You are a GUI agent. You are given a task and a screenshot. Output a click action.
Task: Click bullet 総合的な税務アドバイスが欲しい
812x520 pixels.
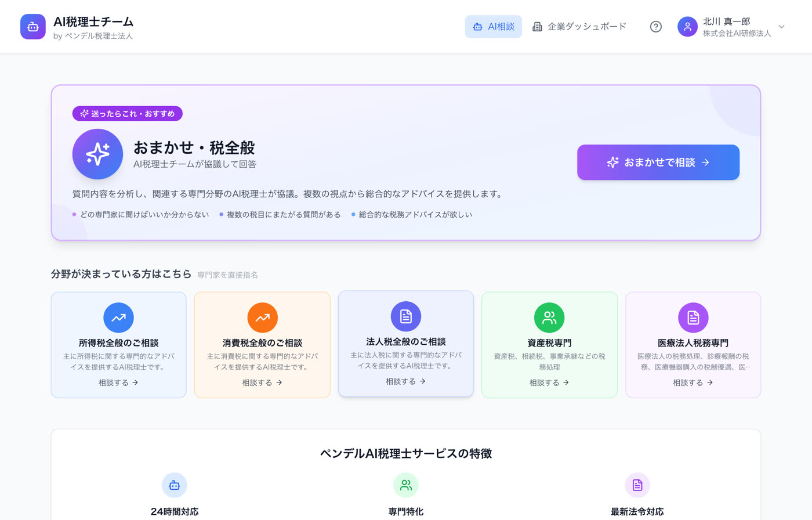415,215
